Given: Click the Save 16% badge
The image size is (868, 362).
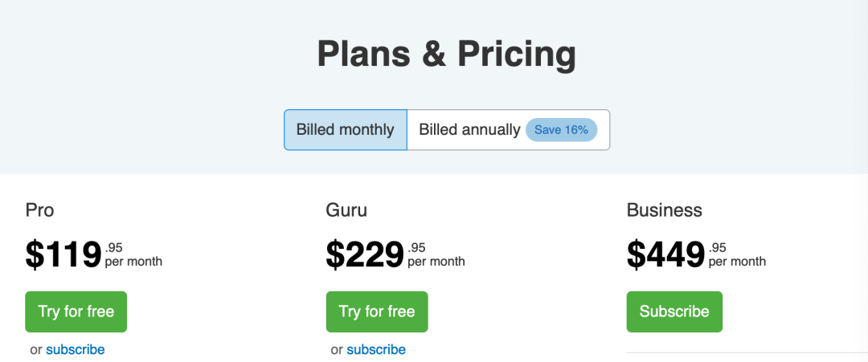Looking at the screenshot, I should coord(561,130).
